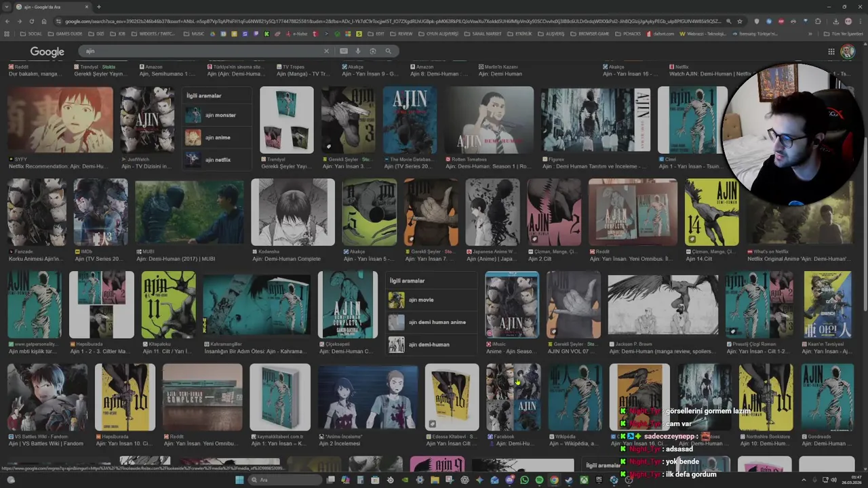Open the Windows Start menu
This screenshot has width=868, height=488.
pyautogui.click(x=239, y=480)
